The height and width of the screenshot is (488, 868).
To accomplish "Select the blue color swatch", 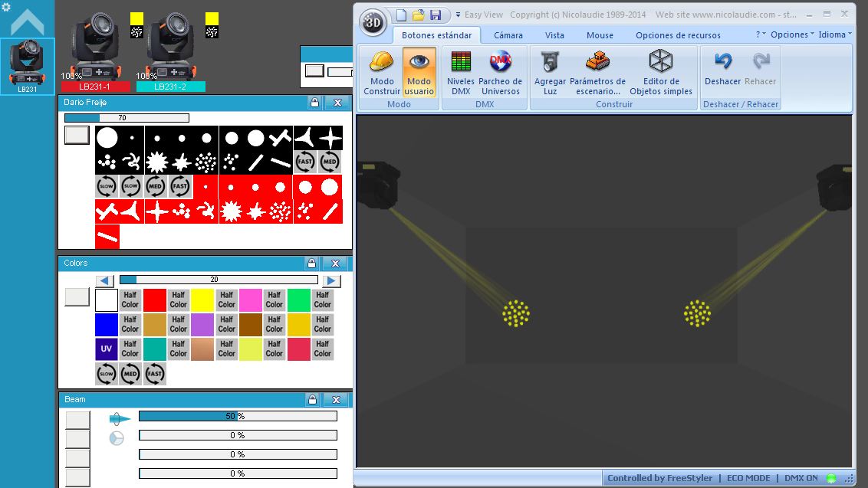I will click(107, 324).
